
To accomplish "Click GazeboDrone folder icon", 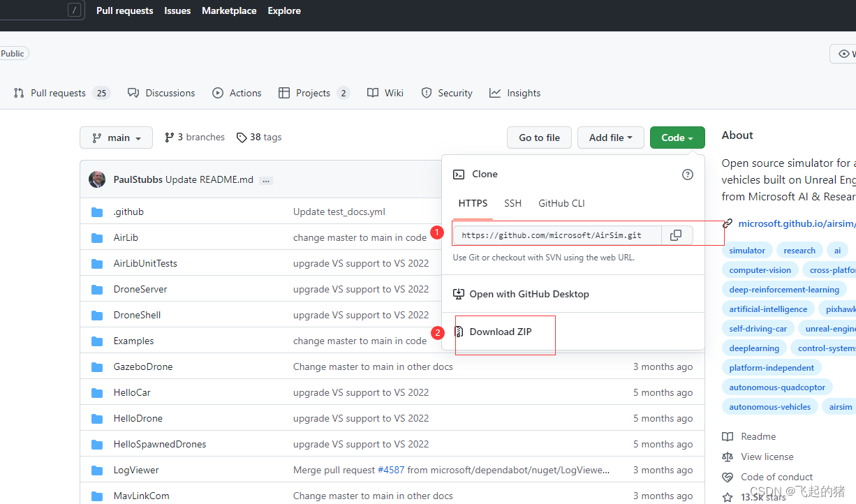I will [97, 366].
